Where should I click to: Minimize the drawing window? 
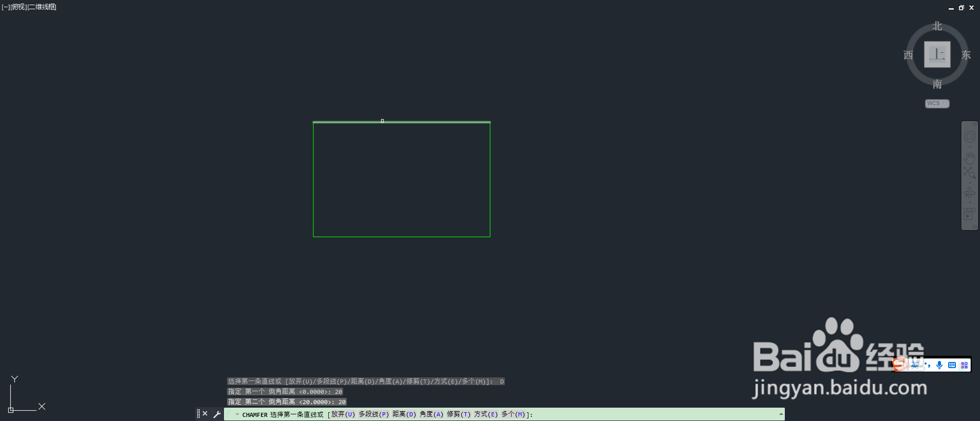point(951,8)
